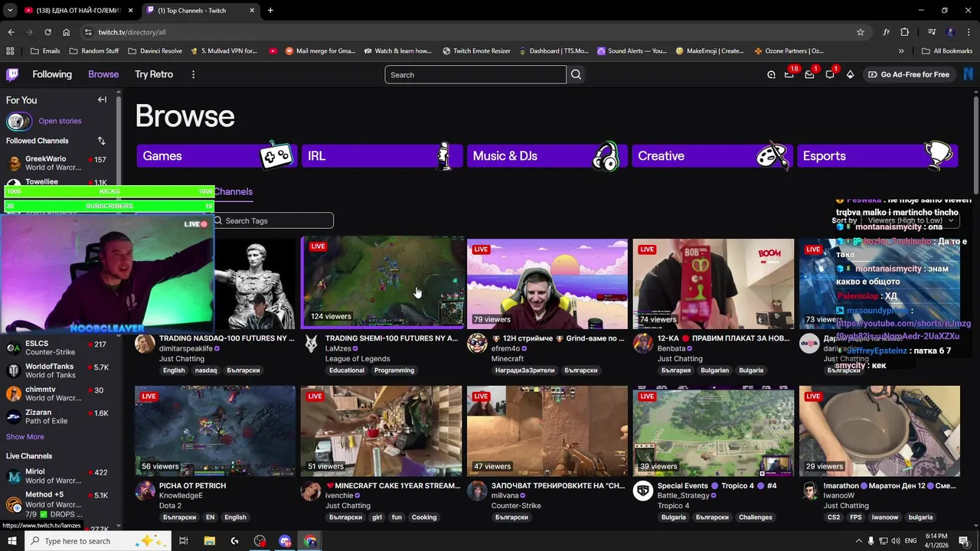The height and width of the screenshot is (551, 980).
Task: Open the Games category banner
Action: coord(217,155)
